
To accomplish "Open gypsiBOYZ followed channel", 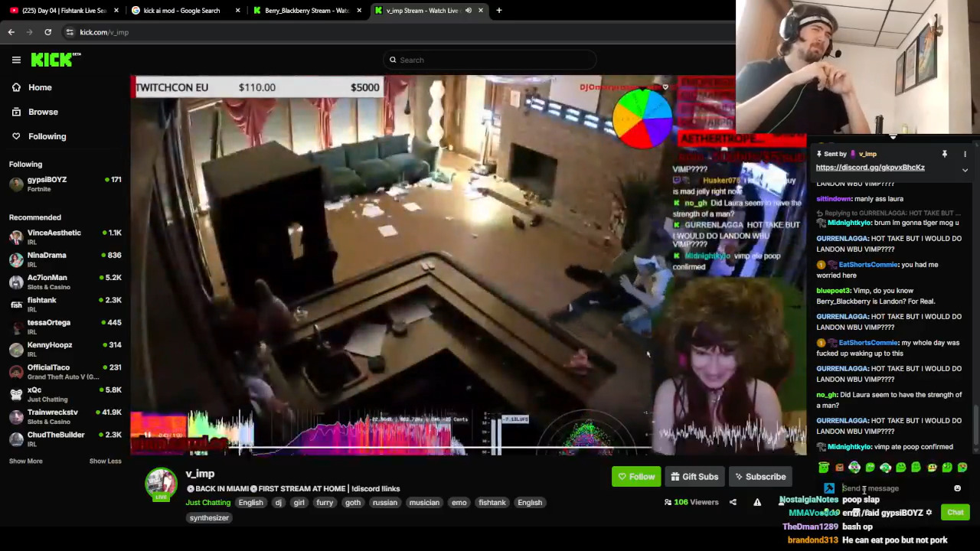I will coord(65,184).
